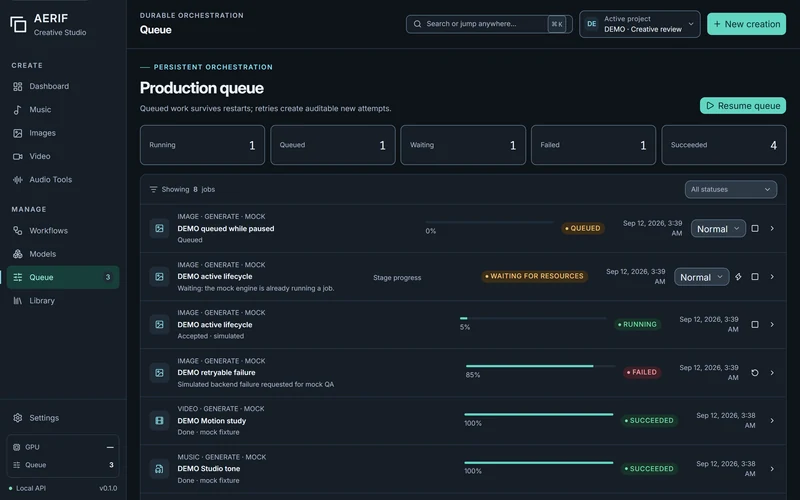Expand the running job with its chevron
The height and width of the screenshot is (500, 800).
772,324
